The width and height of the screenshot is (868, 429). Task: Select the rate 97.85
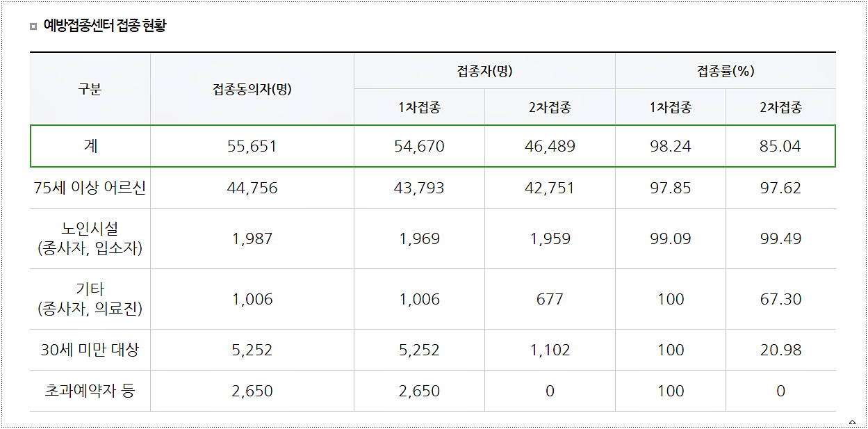click(671, 188)
